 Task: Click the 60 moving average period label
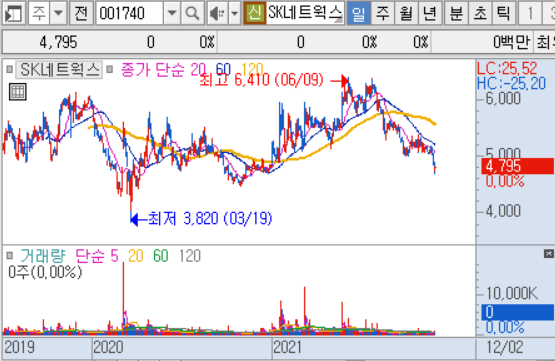tap(223, 70)
